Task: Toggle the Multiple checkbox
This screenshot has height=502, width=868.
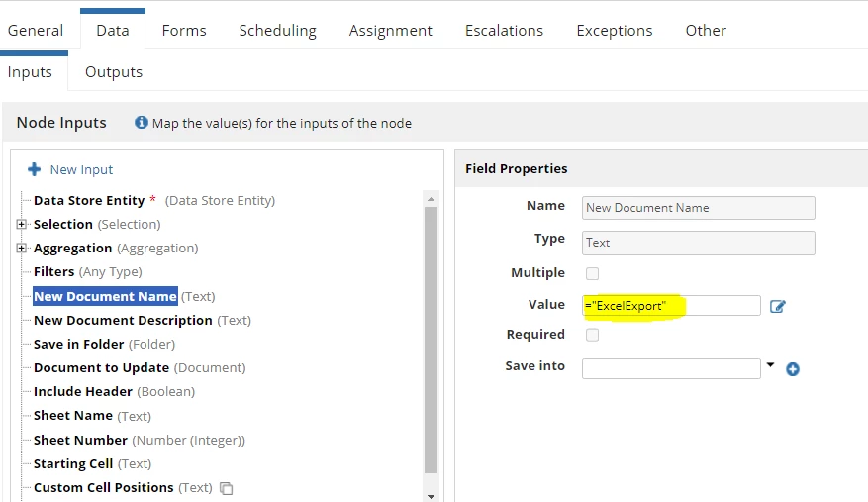Action: (x=592, y=273)
